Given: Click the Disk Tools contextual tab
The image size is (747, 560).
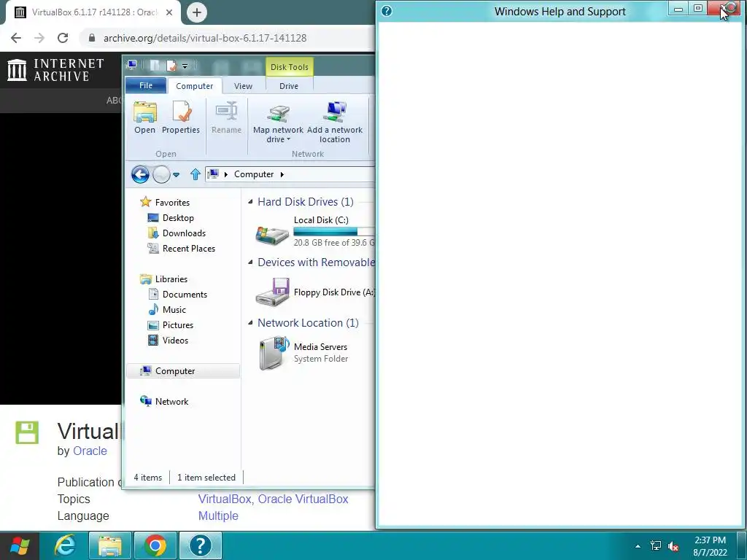Looking at the screenshot, I should pos(289,67).
